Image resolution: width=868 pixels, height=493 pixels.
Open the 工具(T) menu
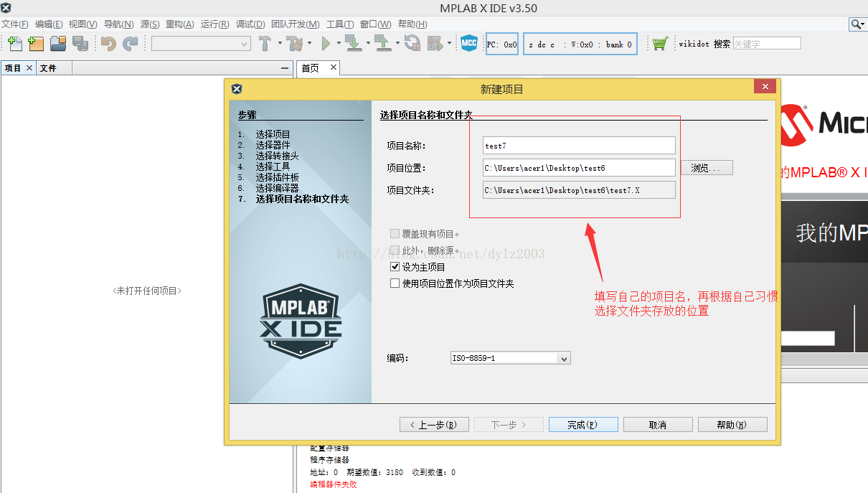[x=340, y=24]
